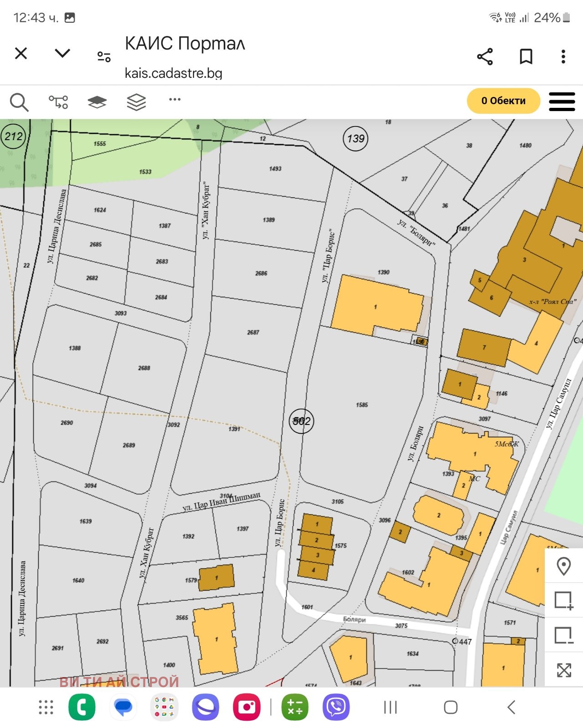Viewport: 583px width, 728px height.
Task: Open site settings tune icon
Action: click(104, 56)
